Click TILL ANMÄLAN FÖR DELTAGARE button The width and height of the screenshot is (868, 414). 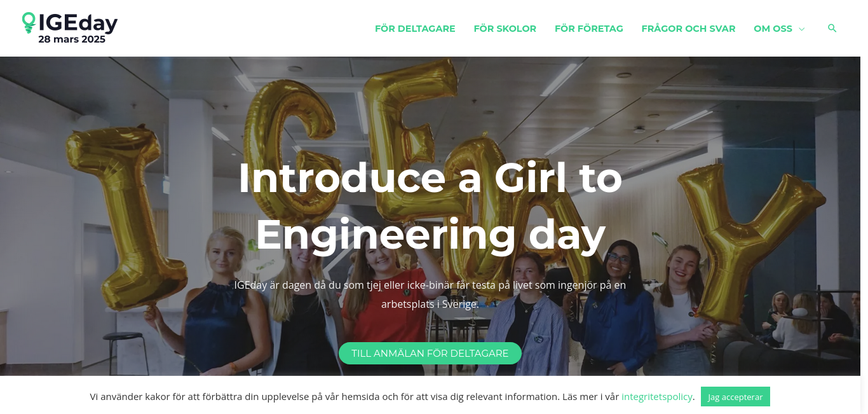[x=430, y=353]
